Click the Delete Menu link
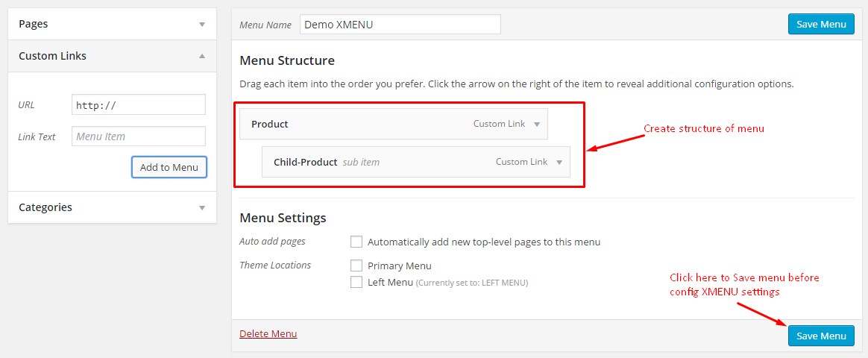Screen dimensions: 868x358 (268, 333)
